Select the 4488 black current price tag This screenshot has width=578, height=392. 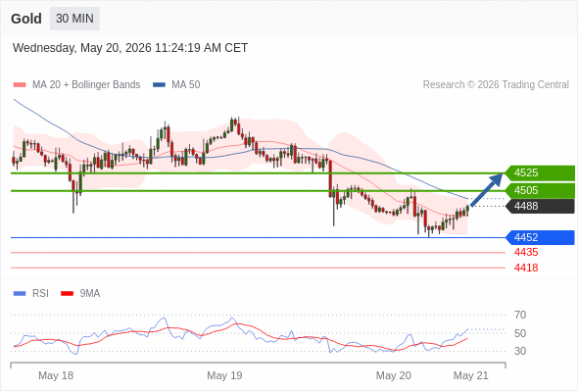tap(540, 206)
